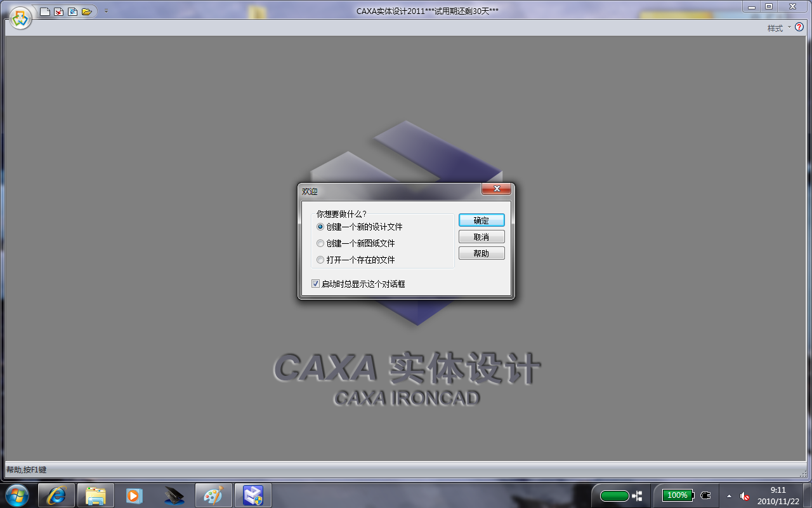Screen dimensions: 812x508
Task: Select 创建一个新图纸文件 radio option
Action: [x=356, y=243]
